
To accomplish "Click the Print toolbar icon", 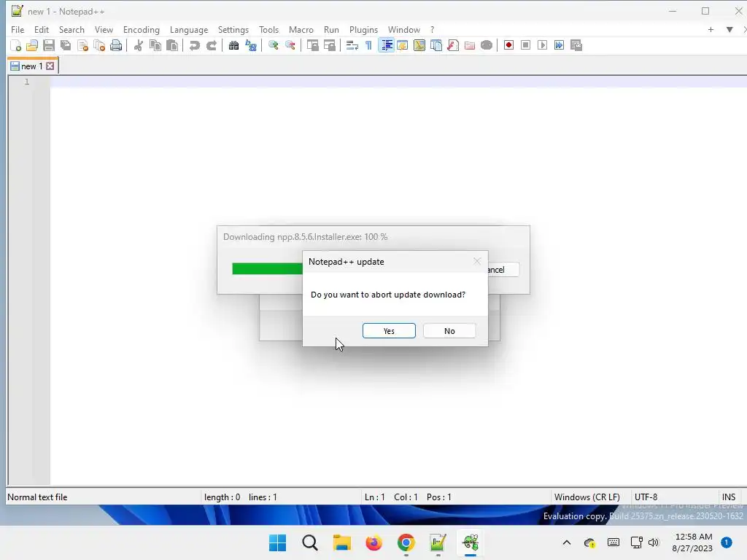I will [x=116, y=45].
